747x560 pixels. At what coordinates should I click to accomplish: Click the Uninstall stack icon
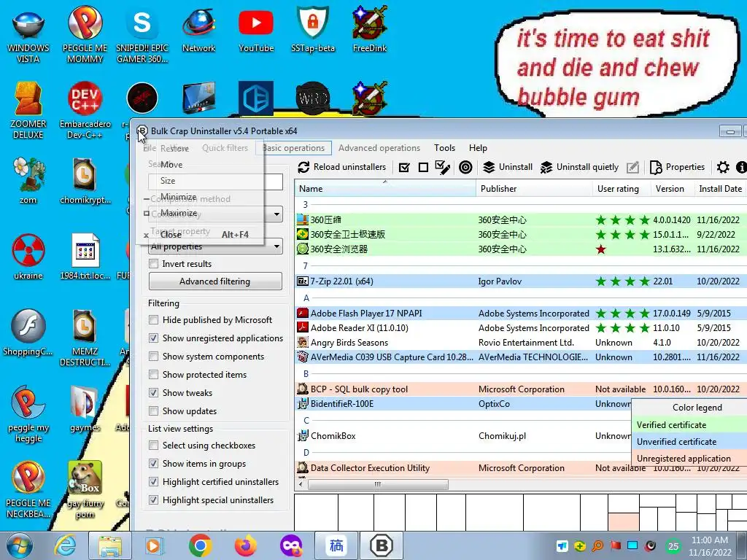pos(489,167)
